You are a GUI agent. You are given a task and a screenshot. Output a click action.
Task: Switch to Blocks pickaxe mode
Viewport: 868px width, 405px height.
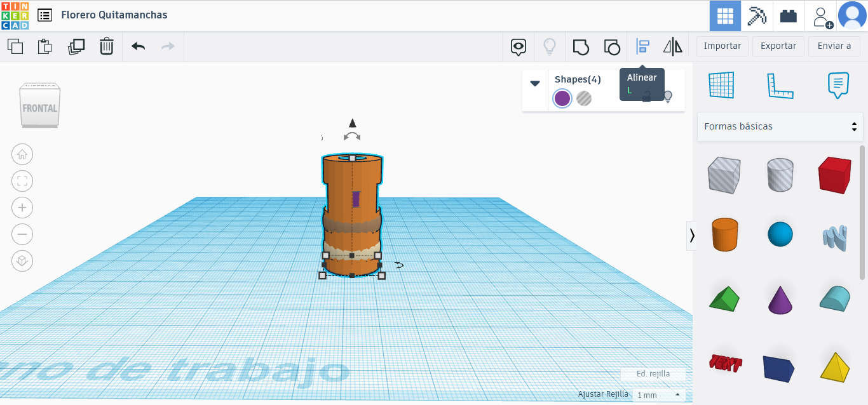[x=757, y=16]
